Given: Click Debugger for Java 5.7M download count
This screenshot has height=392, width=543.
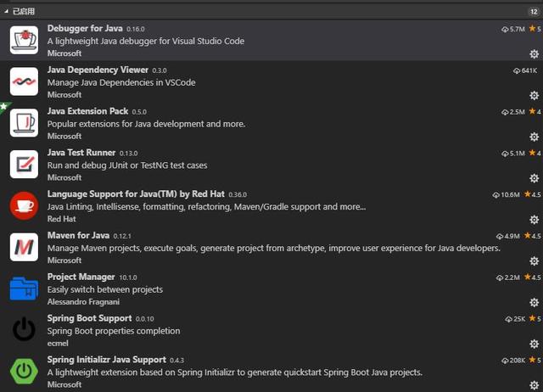Looking at the screenshot, I should pos(512,29).
